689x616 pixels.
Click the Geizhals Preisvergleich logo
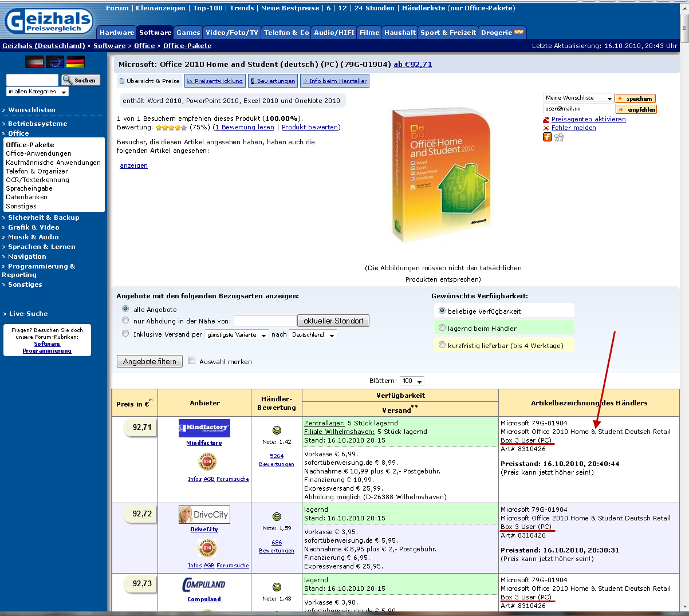click(x=49, y=21)
